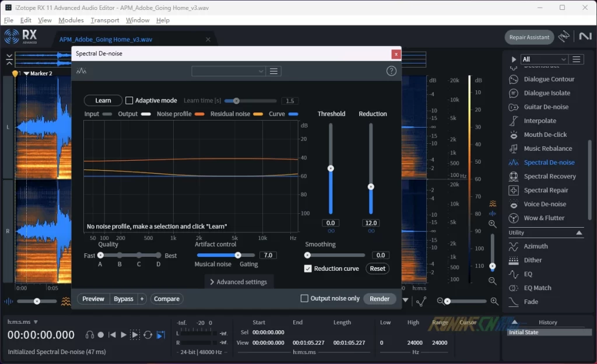The height and width of the screenshot is (364, 597).
Task: Click the headphones monitor icon in transport
Action: [90, 335]
